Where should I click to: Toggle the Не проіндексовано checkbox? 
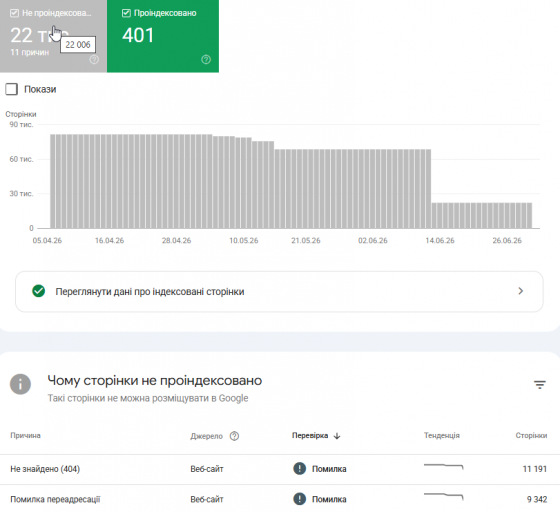pyautogui.click(x=14, y=13)
